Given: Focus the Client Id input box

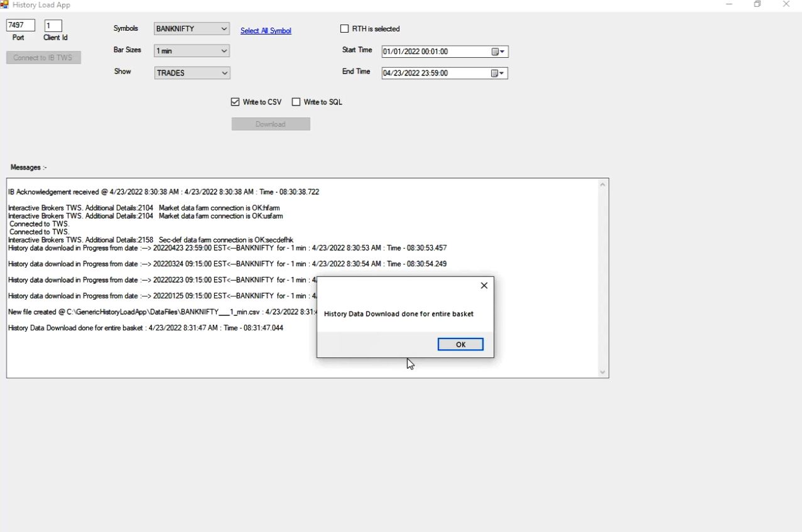Looking at the screenshot, I should 53,26.
